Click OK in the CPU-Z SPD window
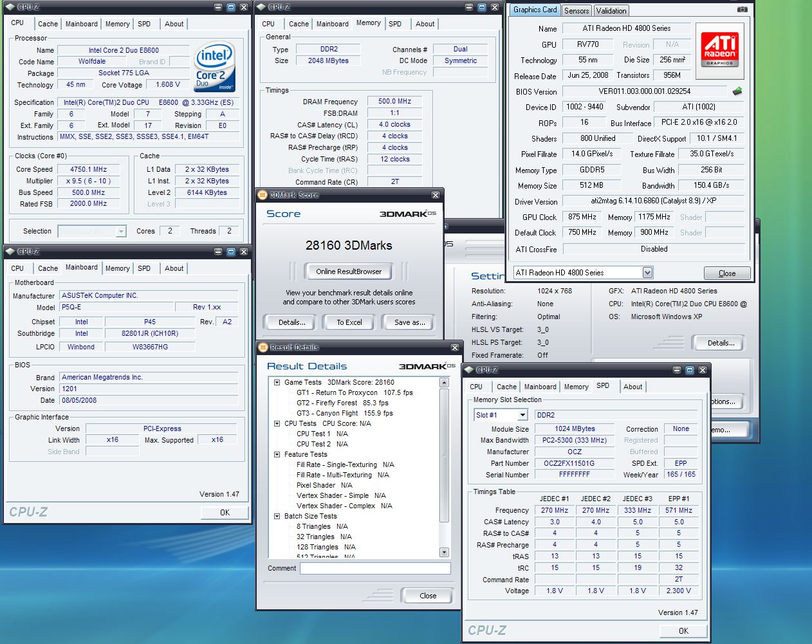The height and width of the screenshot is (644, 812). pyautogui.click(x=683, y=631)
